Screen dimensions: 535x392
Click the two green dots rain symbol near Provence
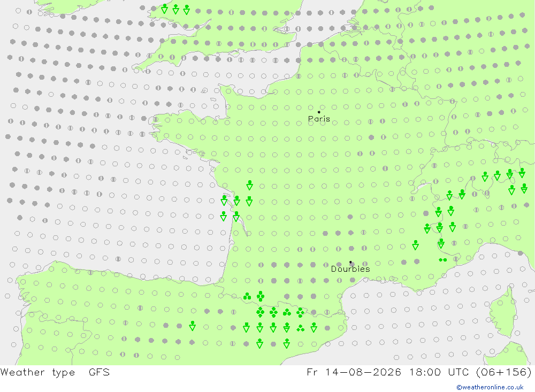[443, 260]
